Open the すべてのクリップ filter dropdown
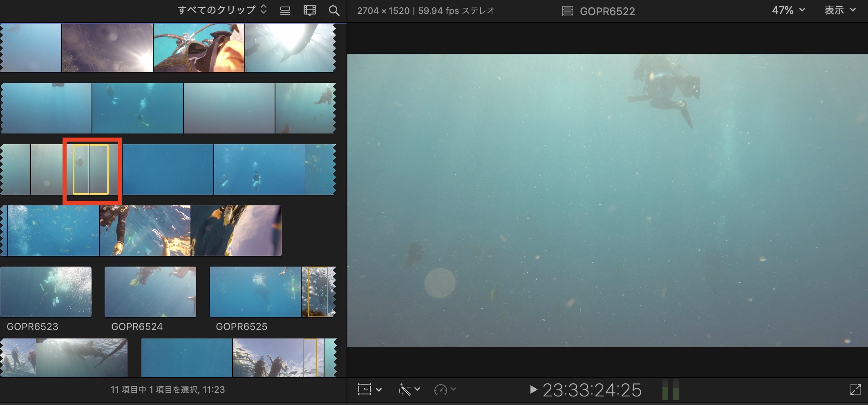This screenshot has width=868, height=405. [x=222, y=10]
